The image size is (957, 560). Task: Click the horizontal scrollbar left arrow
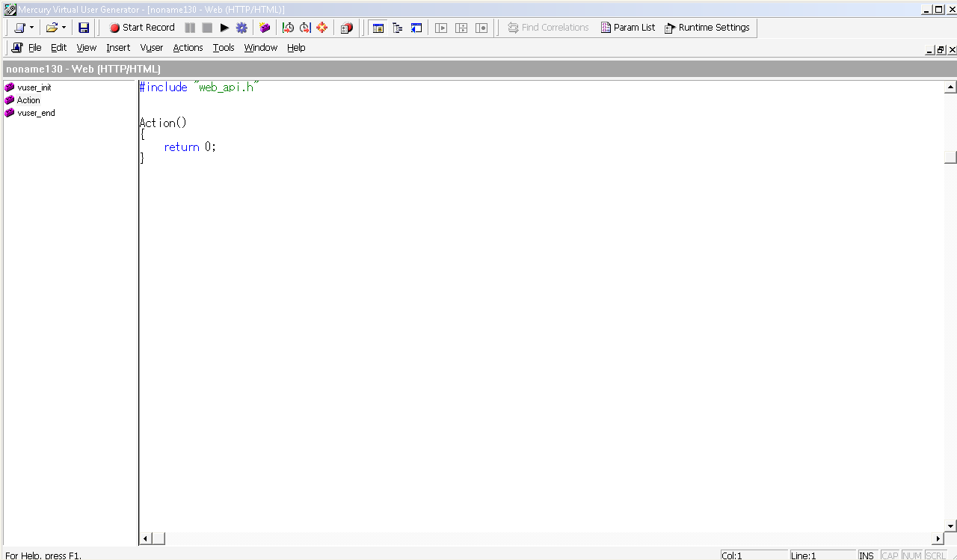145,538
